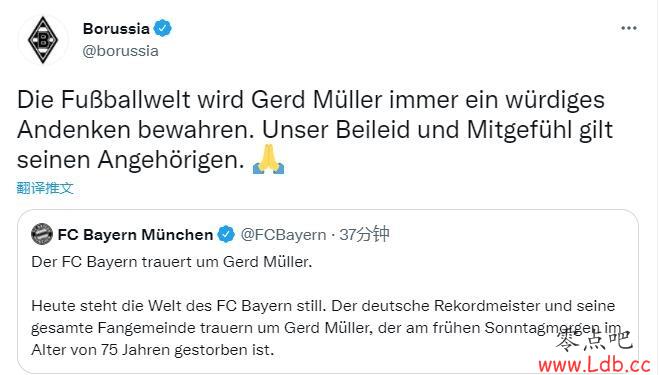Click the verified badge next to Borussia
660x375 pixels.
pyautogui.click(x=162, y=28)
